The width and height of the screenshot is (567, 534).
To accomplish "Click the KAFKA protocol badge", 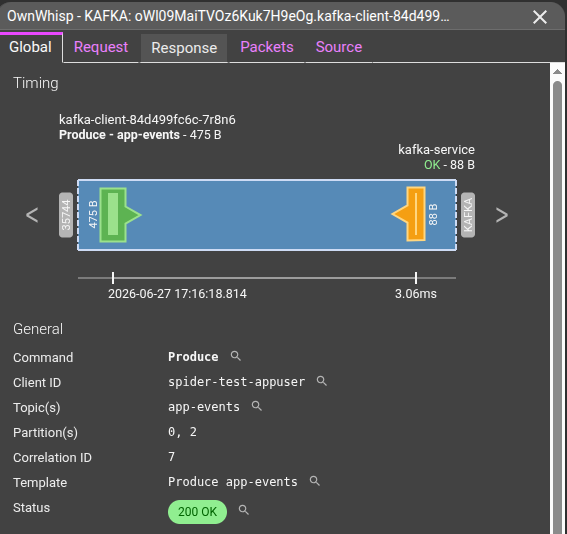I will pyautogui.click(x=468, y=215).
